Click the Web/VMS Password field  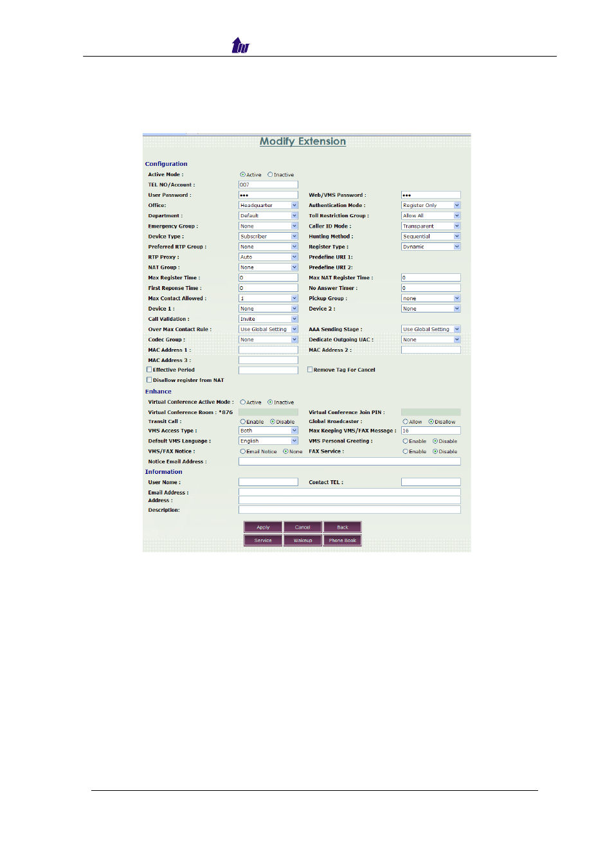click(x=431, y=195)
